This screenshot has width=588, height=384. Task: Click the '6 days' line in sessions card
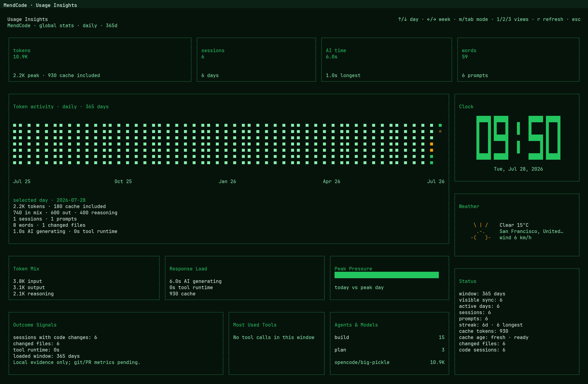210,75
